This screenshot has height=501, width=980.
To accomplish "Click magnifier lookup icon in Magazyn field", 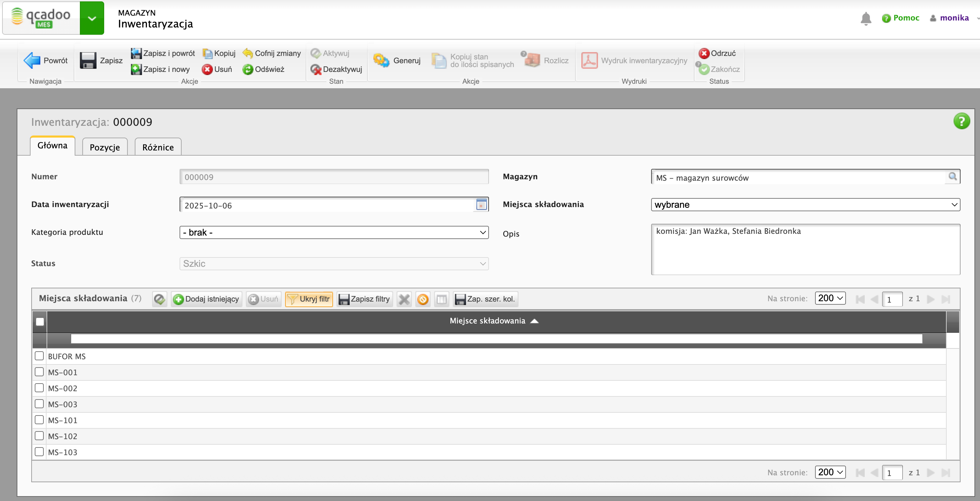I will 952,176.
